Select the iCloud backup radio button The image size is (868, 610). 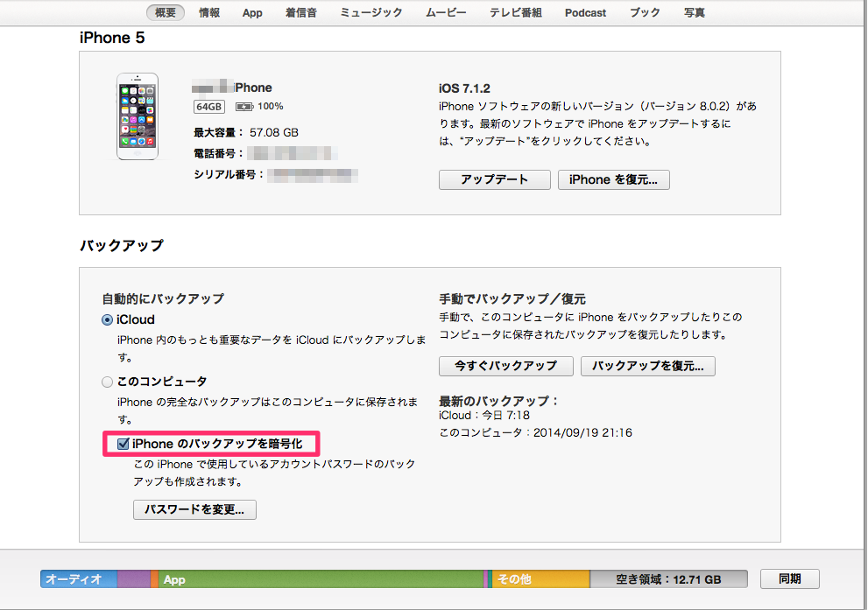tap(108, 319)
